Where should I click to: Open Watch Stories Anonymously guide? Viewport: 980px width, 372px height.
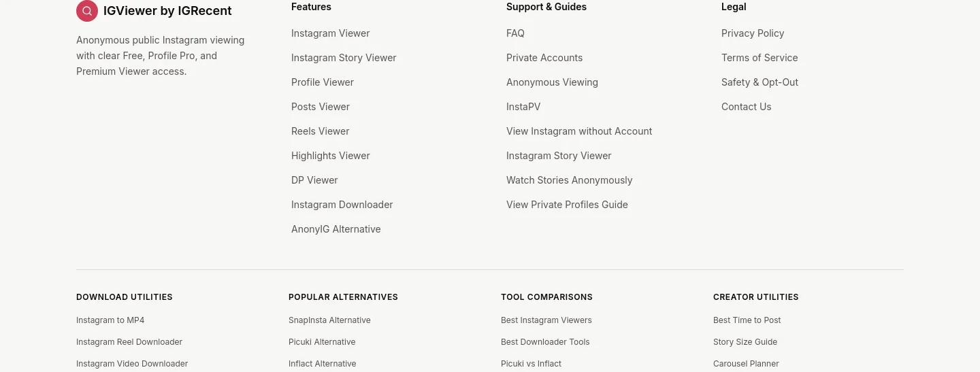pos(570,180)
